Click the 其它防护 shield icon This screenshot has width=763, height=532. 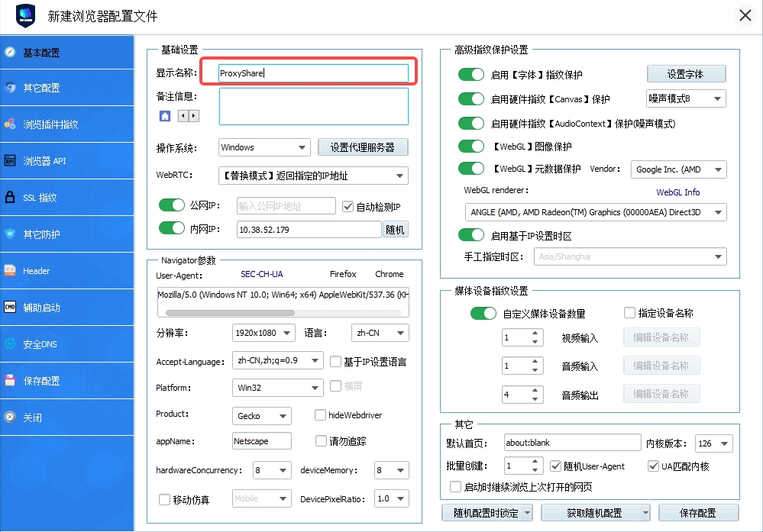tap(10, 234)
